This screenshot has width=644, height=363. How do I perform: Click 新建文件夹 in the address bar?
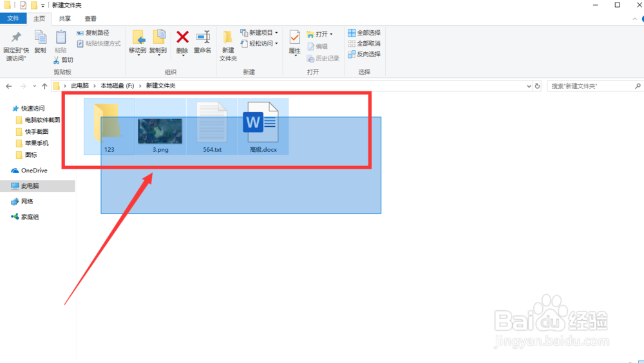tap(160, 86)
